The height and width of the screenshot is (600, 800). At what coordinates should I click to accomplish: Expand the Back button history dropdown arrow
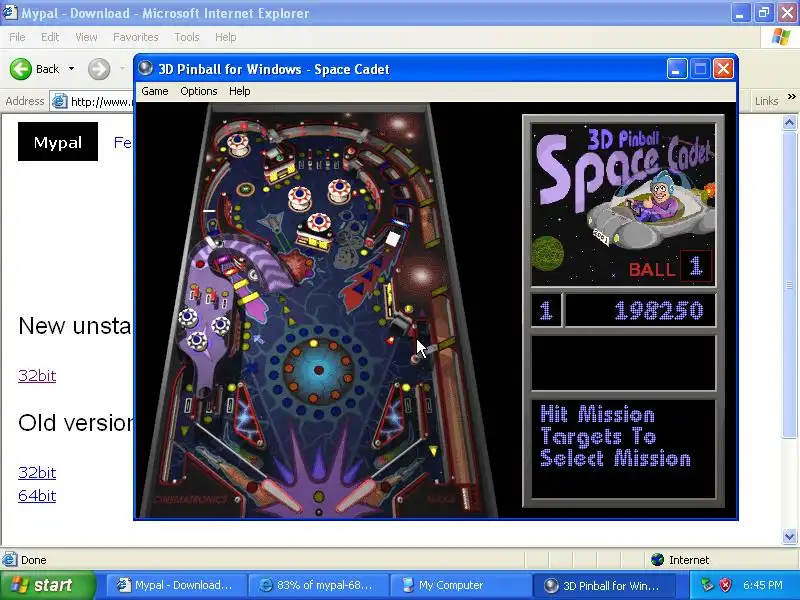coord(71,69)
